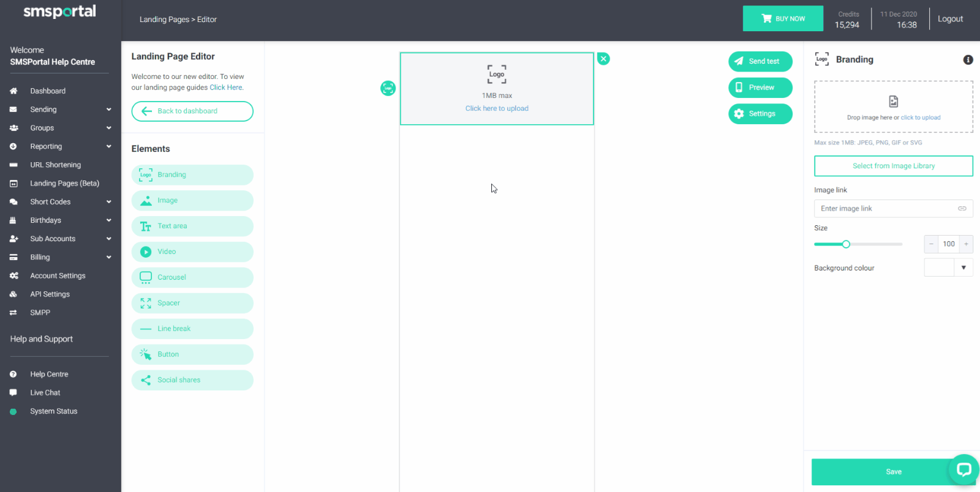Open the Branding info icon
This screenshot has height=492, width=980.
click(x=968, y=60)
